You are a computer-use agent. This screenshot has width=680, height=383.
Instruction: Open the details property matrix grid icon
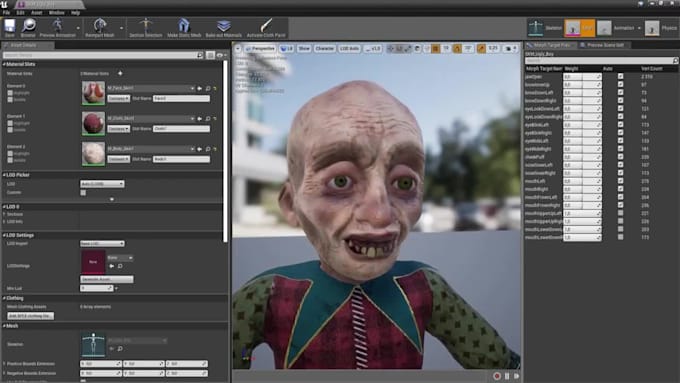(x=210, y=55)
